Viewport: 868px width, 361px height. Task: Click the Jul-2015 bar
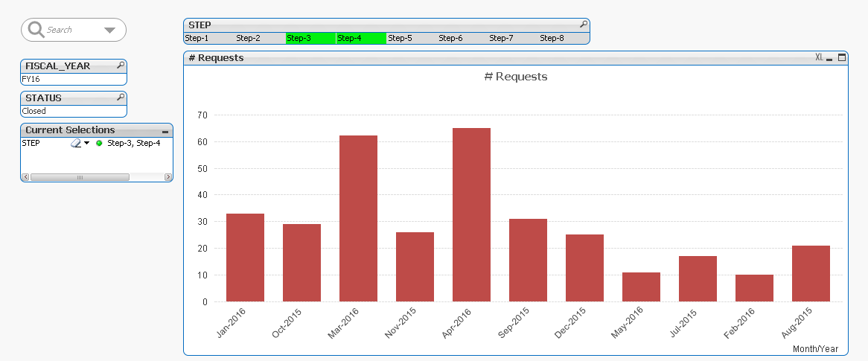(698, 279)
